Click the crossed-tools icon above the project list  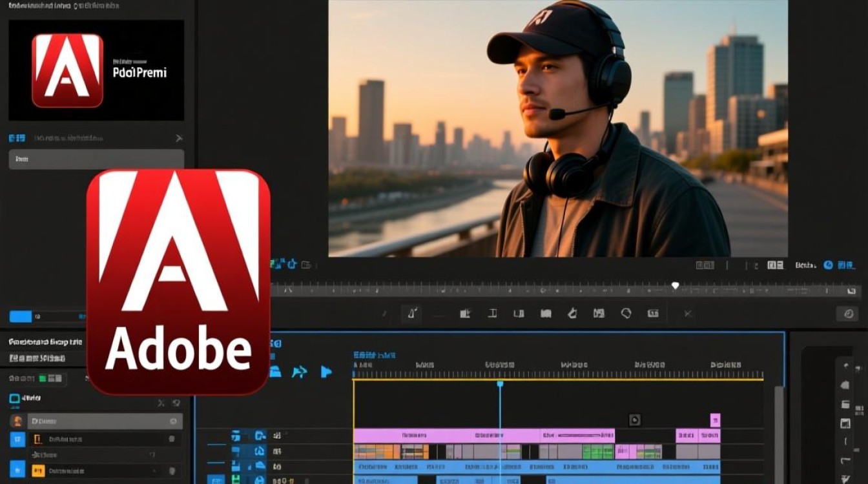(x=161, y=403)
